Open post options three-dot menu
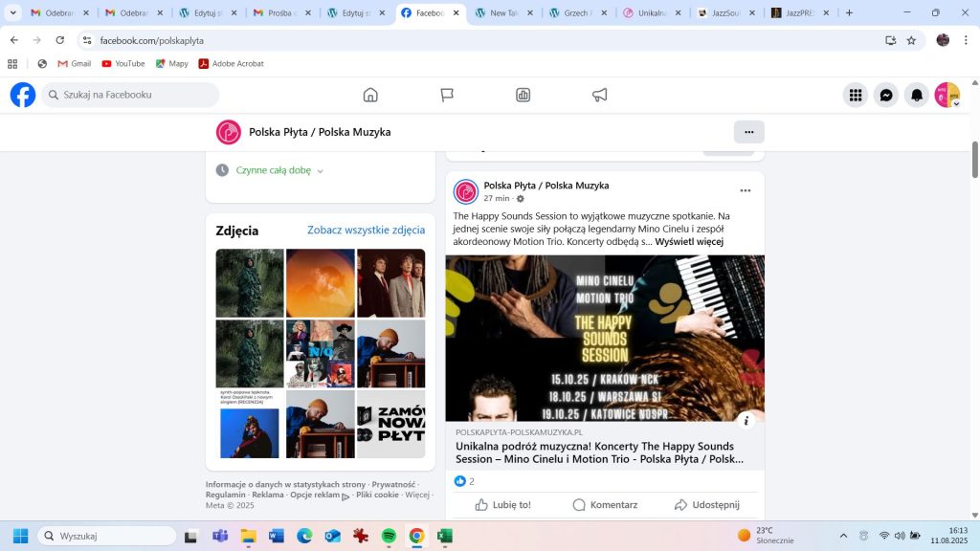Screen dimensions: 980x551 click(x=746, y=190)
